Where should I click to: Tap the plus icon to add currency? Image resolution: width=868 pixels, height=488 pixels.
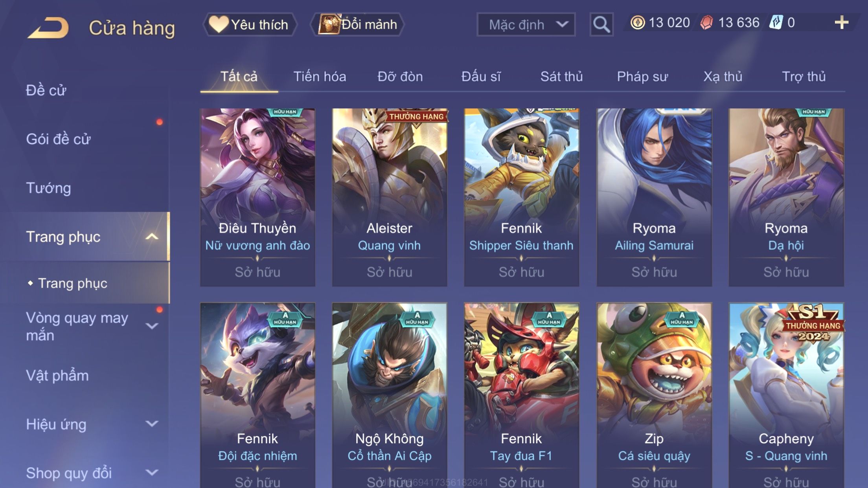coord(841,23)
